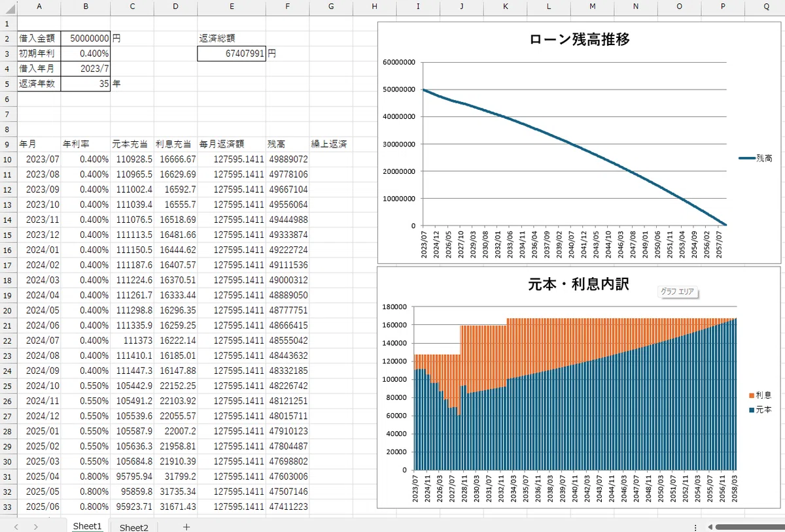This screenshot has height=532, width=785.
Task: Select the balance cell 49889072
Action: tap(287, 159)
